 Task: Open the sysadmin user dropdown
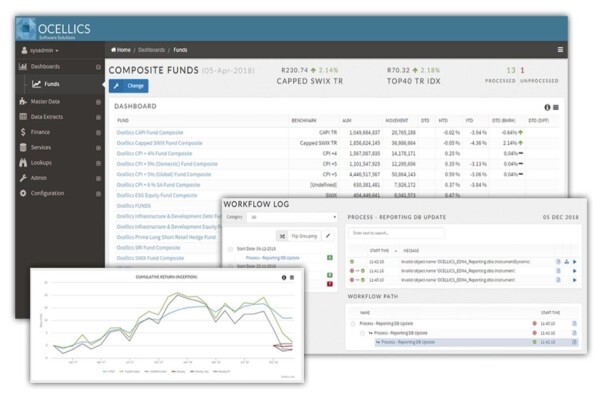pos(40,51)
